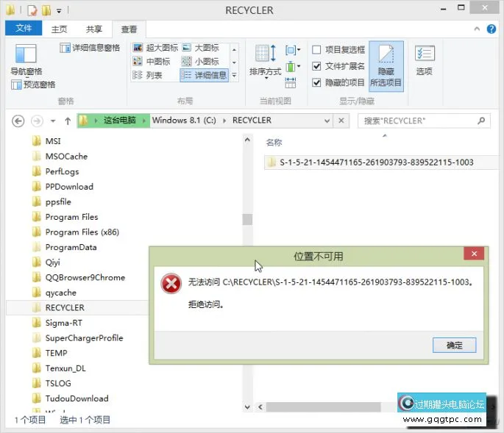
Task: Expand the layout gallery more arrow
Action: coord(234,76)
